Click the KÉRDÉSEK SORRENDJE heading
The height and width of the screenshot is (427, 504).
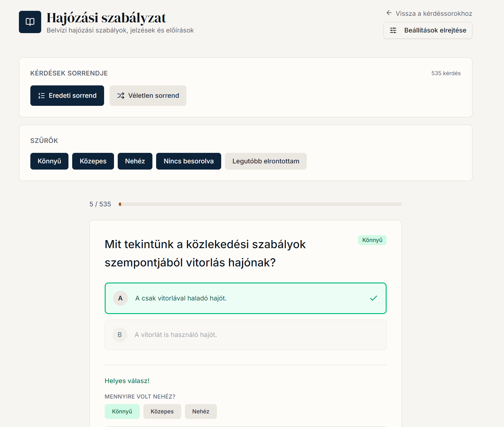tap(69, 73)
